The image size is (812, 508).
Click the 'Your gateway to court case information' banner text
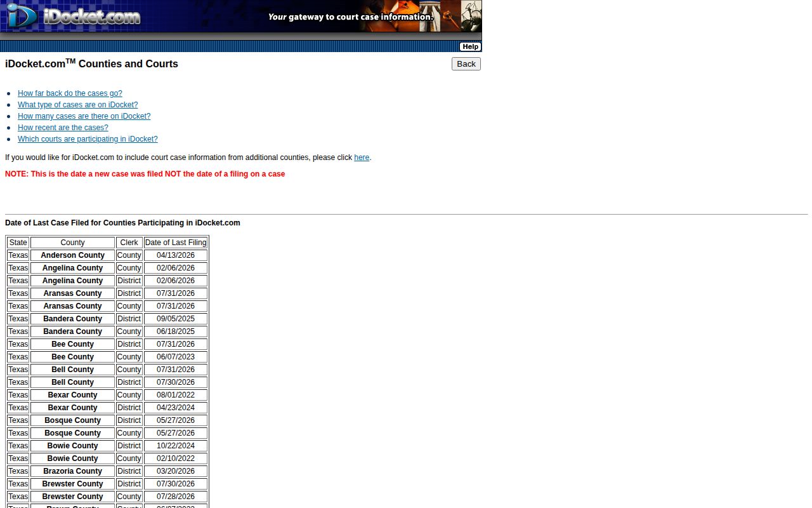[x=351, y=17]
